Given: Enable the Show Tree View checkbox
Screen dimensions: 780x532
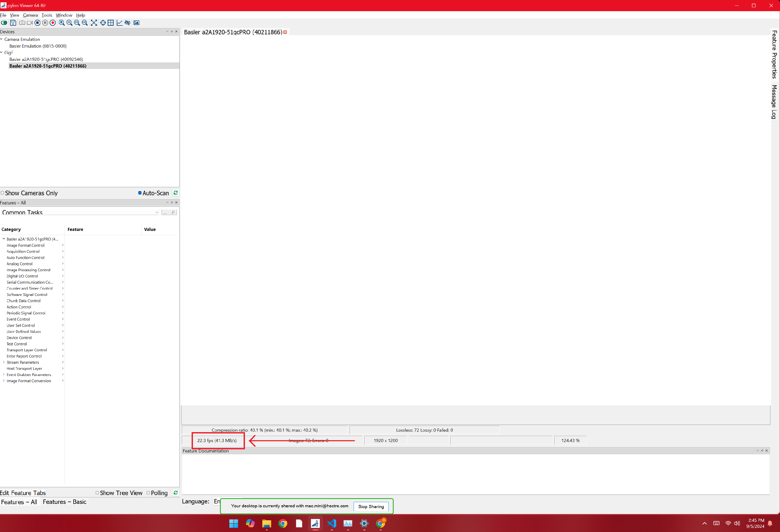Looking at the screenshot, I should (x=97, y=493).
